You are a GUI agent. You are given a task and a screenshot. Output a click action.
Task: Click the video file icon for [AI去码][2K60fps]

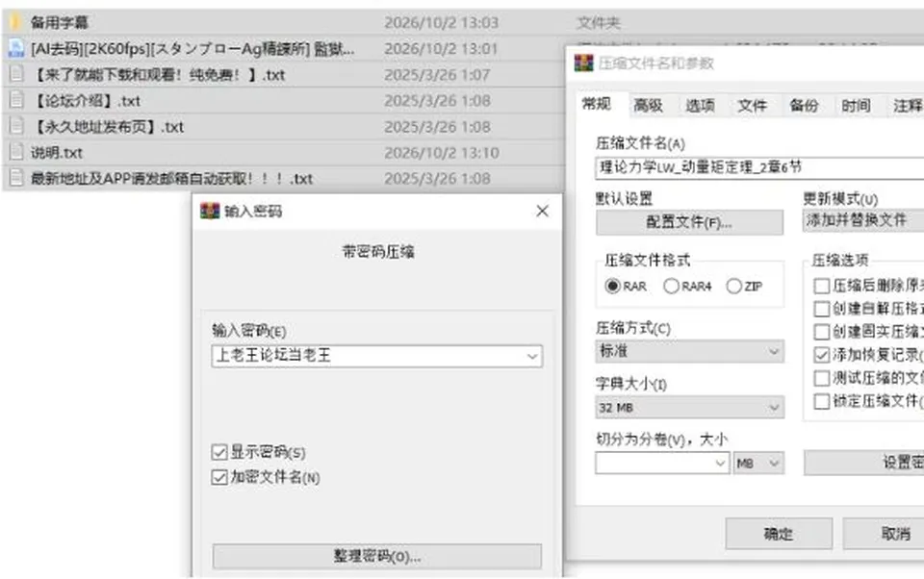tap(16, 48)
